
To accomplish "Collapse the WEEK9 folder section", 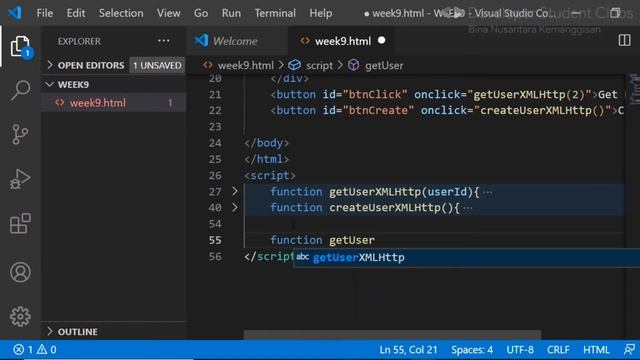I will (50, 84).
